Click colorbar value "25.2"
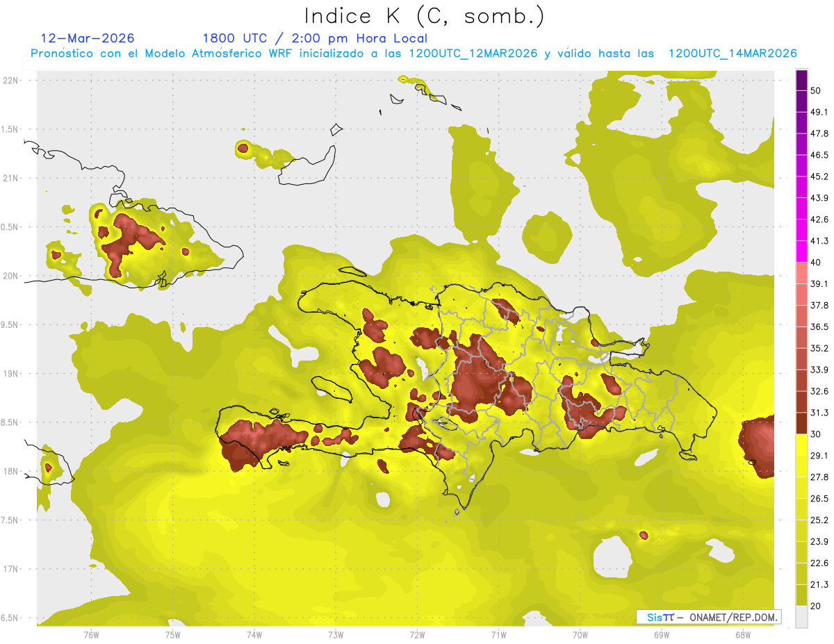Screen dimensions: 834x644 click(x=820, y=520)
